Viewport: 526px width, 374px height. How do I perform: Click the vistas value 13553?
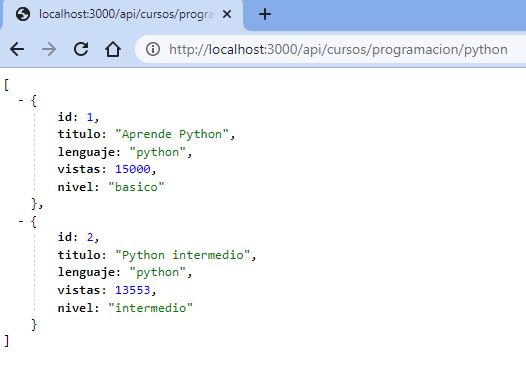133,290
